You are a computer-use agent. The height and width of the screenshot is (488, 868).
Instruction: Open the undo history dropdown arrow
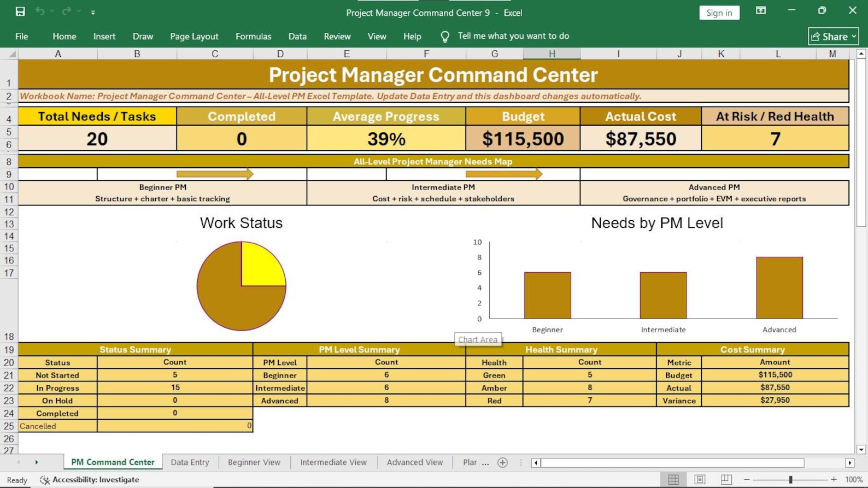point(52,11)
